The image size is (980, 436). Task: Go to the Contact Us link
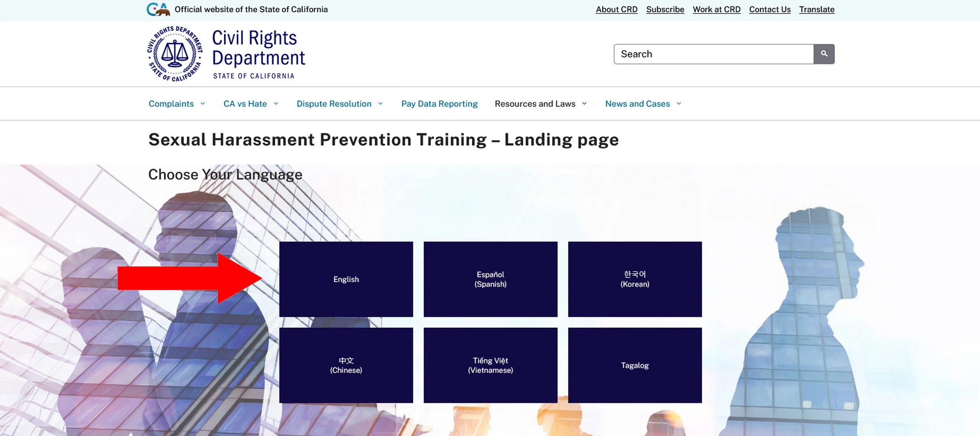click(x=769, y=9)
